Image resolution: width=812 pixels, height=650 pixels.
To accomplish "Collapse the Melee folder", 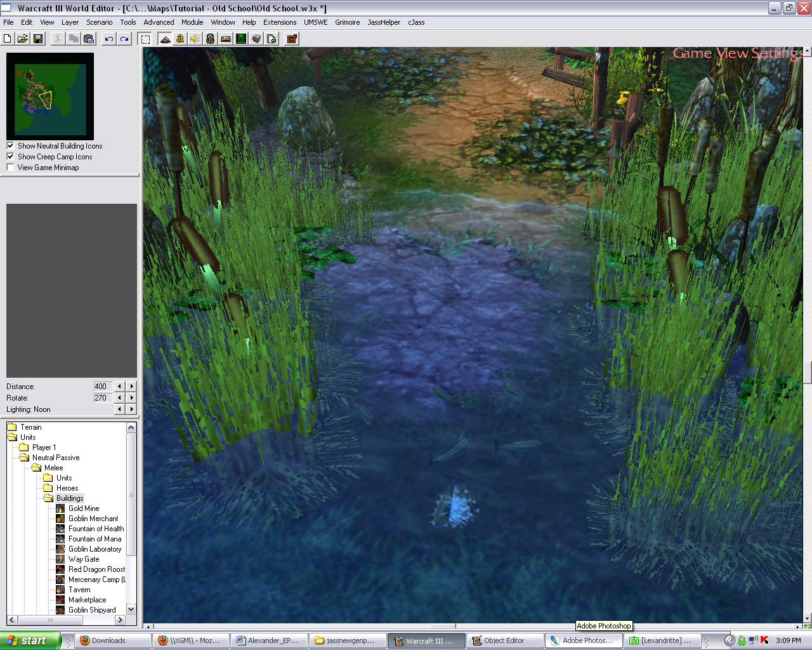I will [36, 468].
